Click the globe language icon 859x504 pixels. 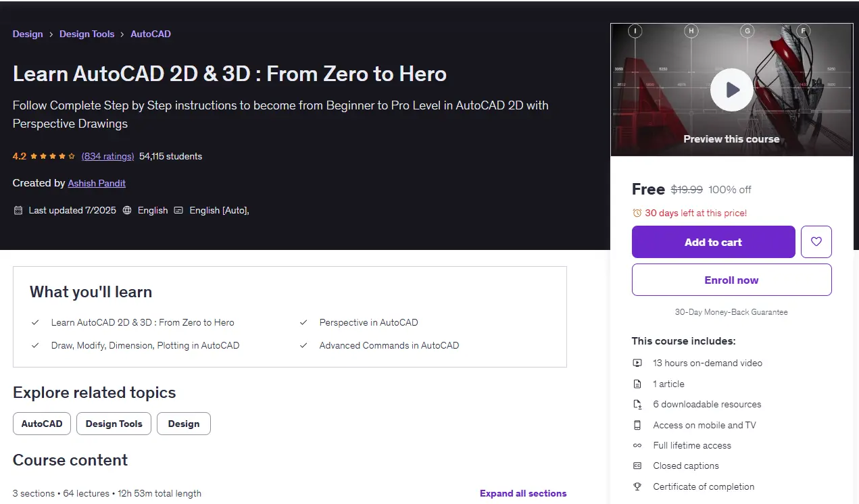click(128, 210)
